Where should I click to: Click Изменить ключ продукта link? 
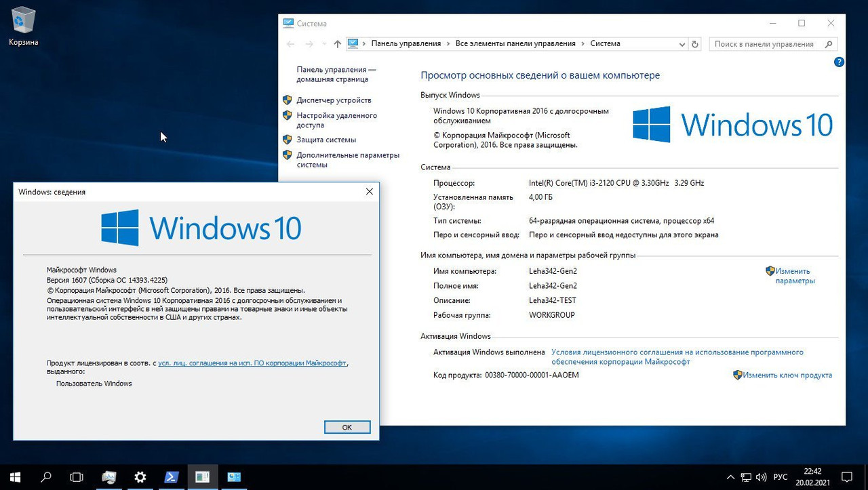[x=787, y=375]
